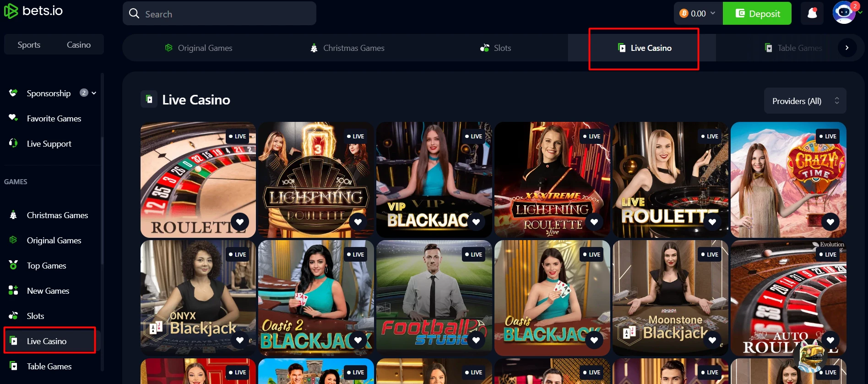868x384 pixels.
Task: Select the Original Games category tab
Action: point(198,48)
